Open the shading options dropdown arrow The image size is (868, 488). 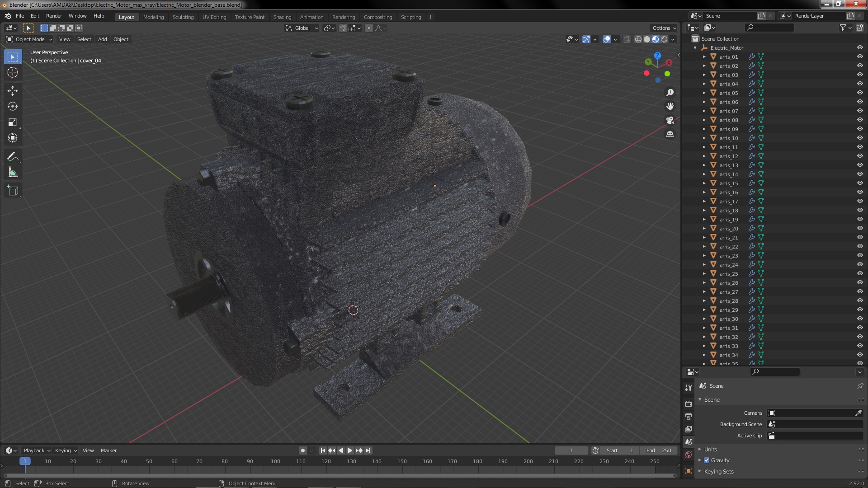(673, 39)
